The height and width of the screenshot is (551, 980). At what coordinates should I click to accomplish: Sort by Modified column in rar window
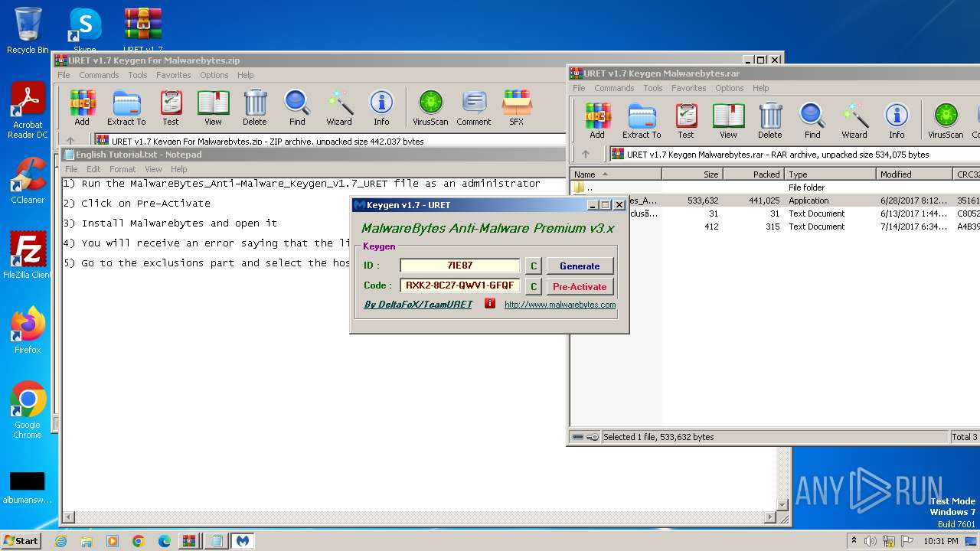[914, 174]
